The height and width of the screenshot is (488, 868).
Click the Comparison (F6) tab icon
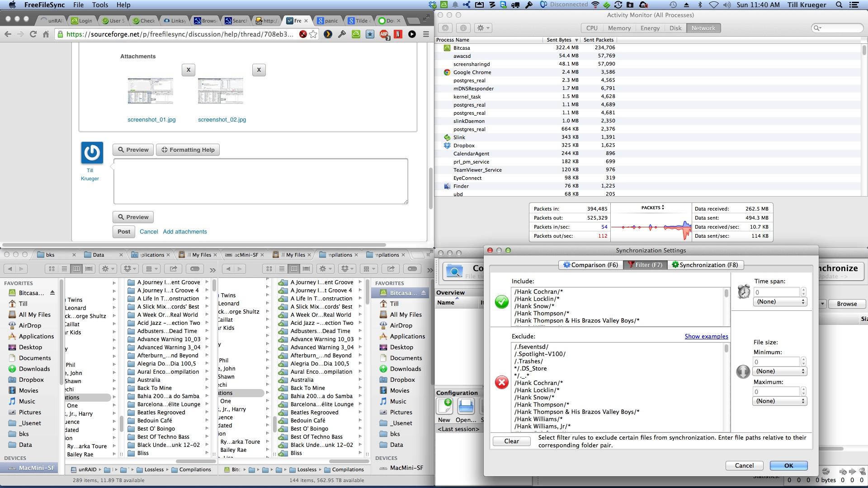565,264
